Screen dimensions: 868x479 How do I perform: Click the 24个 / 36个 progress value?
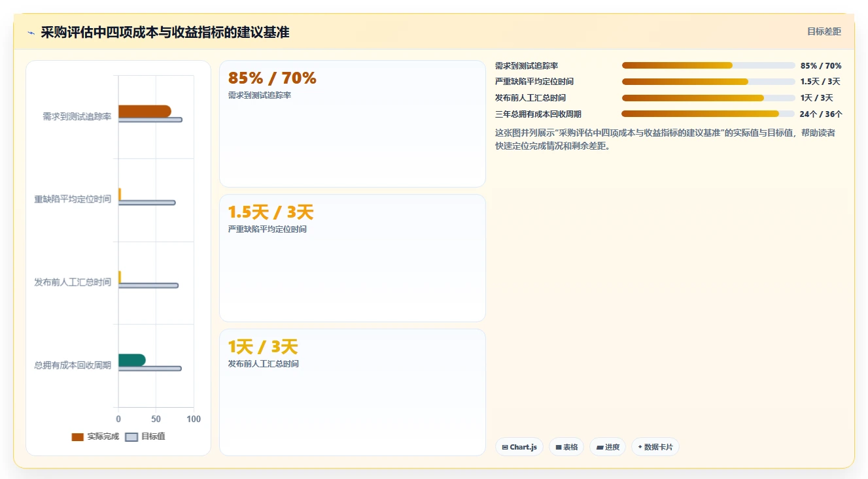coord(821,114)
